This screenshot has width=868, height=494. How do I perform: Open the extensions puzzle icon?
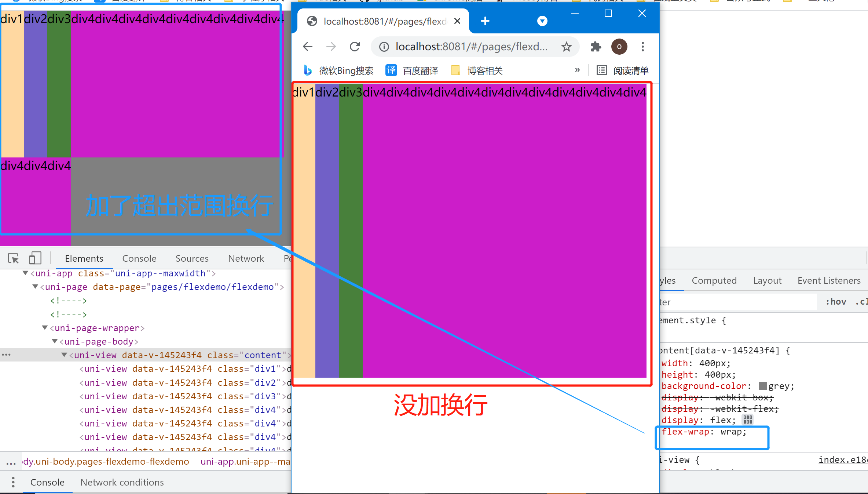pos(596,47)
